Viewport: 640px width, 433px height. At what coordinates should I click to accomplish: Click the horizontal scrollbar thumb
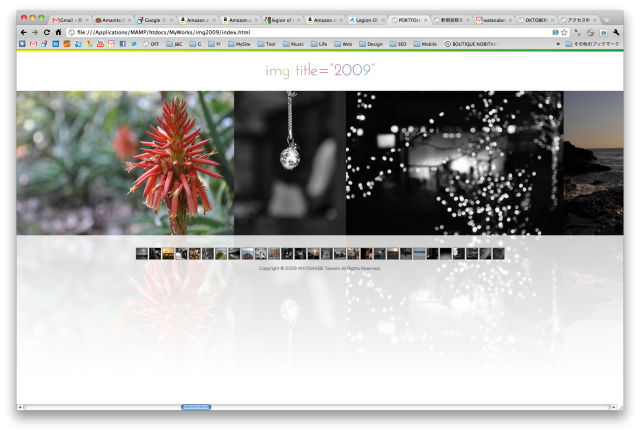click(196, 407)
